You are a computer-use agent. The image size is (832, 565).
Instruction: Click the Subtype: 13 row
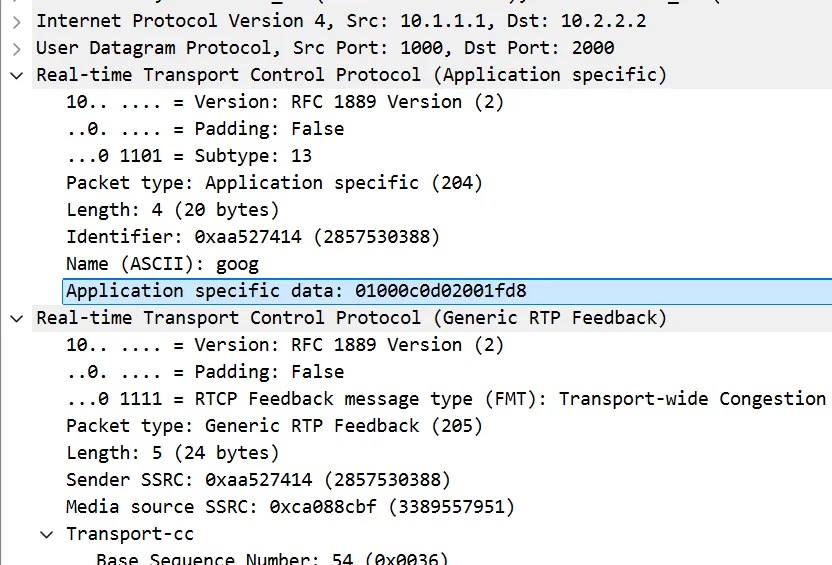pyautogui.click(x=189, y=156)
